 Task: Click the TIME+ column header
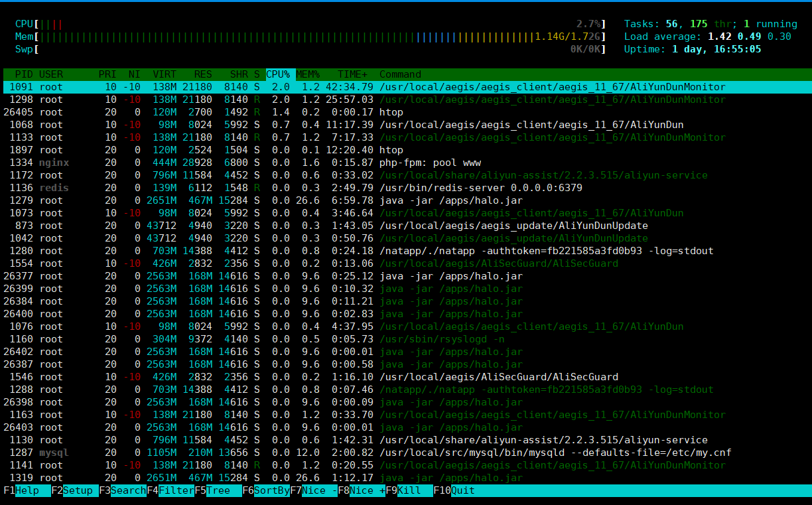click(353, 74)
